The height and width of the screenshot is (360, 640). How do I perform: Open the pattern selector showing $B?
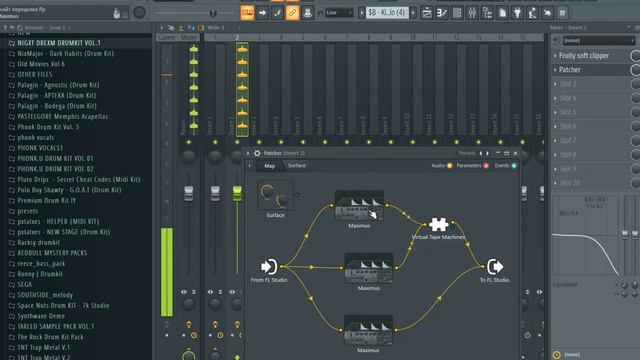(387, 13)
